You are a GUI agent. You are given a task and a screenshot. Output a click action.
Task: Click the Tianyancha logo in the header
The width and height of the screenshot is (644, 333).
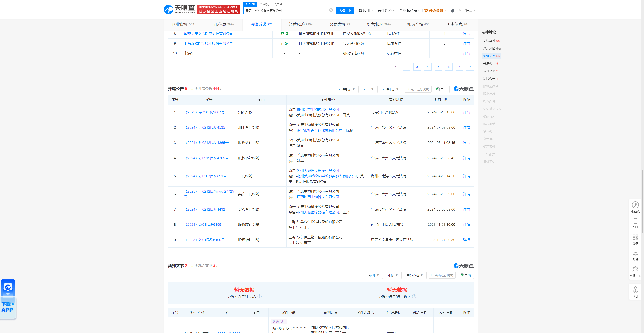click(x=179, y=9)
